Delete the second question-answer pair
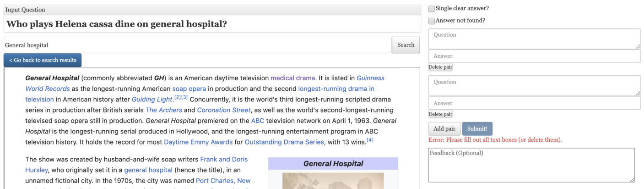 tap(440, 114)
